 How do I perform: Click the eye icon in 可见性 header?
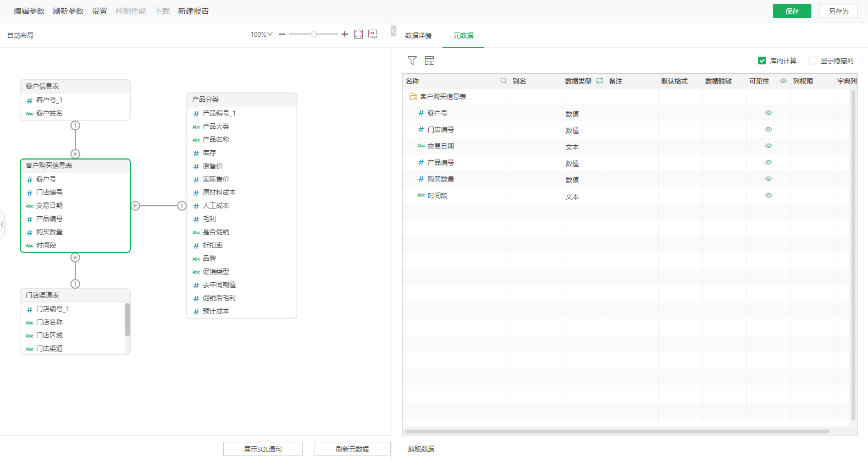coord(783,81)
